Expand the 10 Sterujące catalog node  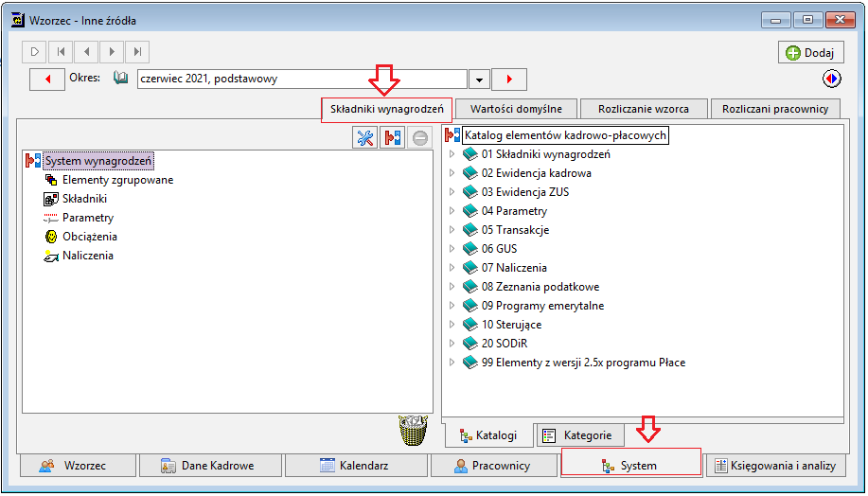click(452, 325)
